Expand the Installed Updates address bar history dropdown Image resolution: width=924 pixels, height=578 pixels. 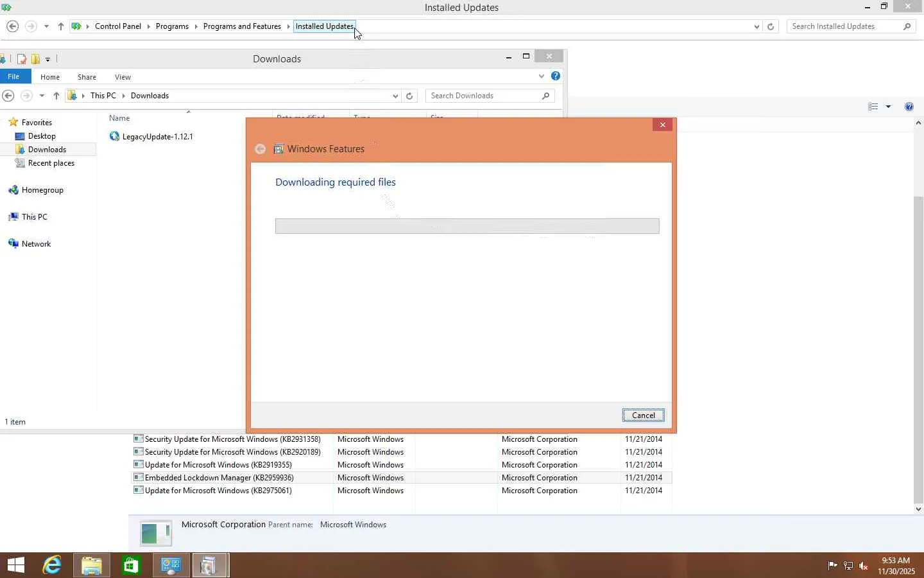[x=757, y=26]
